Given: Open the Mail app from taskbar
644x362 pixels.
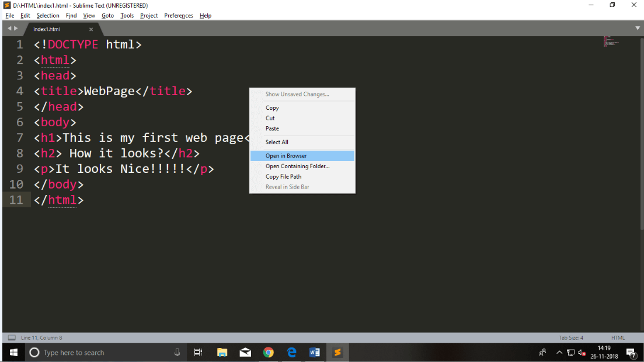Looking at the screenshot, I should pos(245,353).
